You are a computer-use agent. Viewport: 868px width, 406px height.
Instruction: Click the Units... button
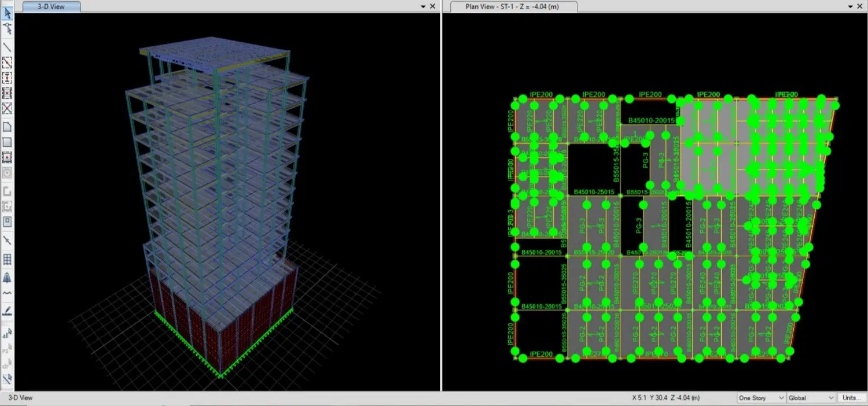click(x=851, y=398)
